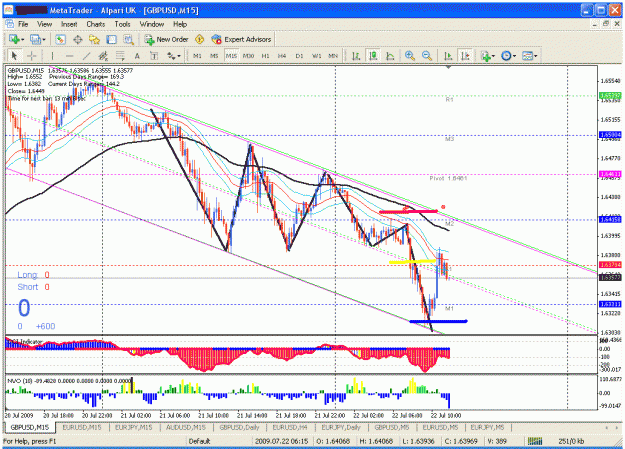Screen dimensions: 625x449
Task: Switch timeframe to W1
Action: (x=316, y=56)
